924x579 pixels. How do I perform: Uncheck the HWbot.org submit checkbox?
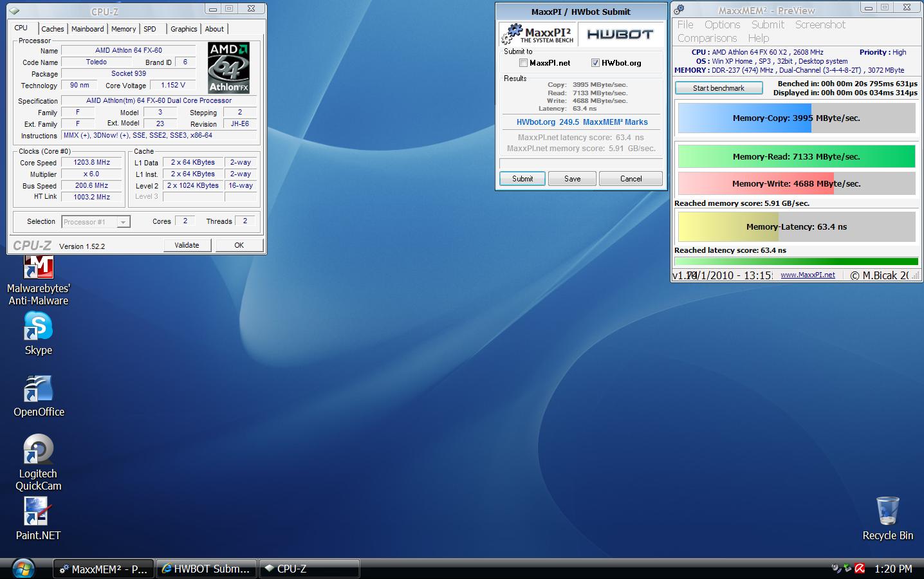(x=595, y=63)
